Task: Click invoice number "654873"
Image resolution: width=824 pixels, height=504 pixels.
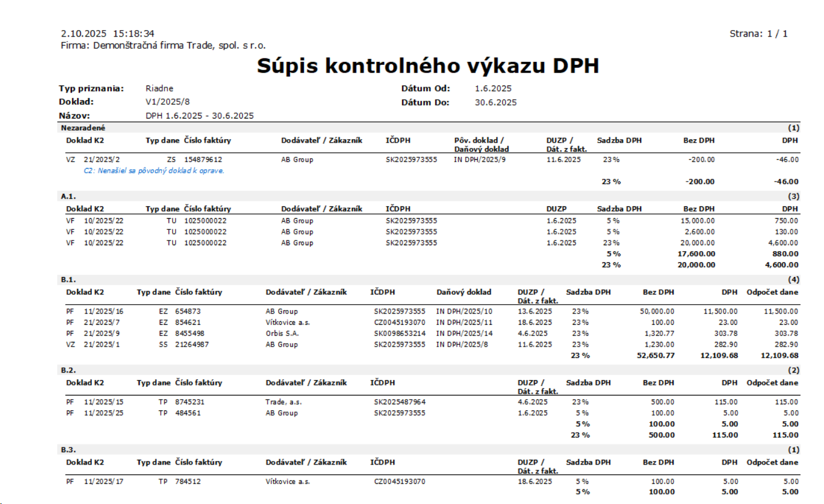Action: tap(187, 311)
